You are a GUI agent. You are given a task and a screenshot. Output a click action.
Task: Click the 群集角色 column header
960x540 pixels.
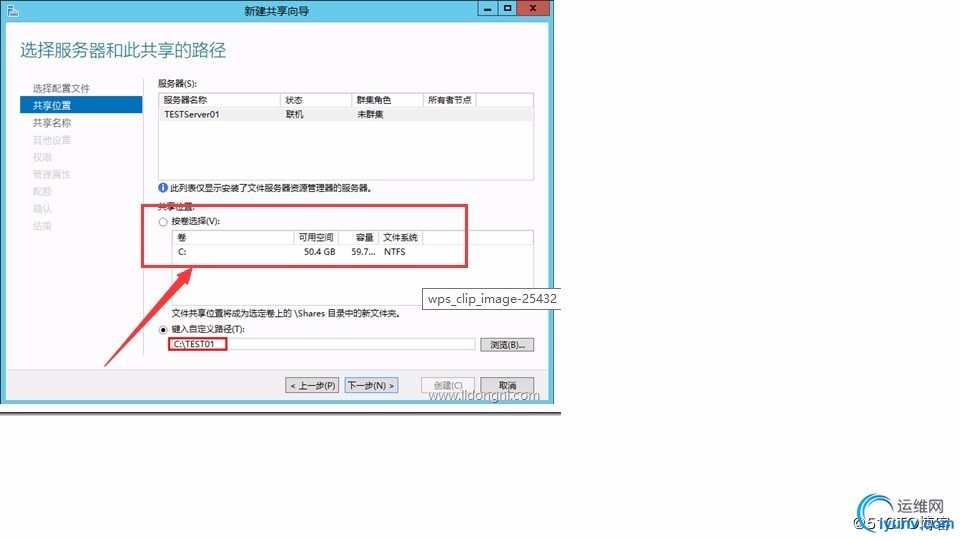tap(388, 100)
